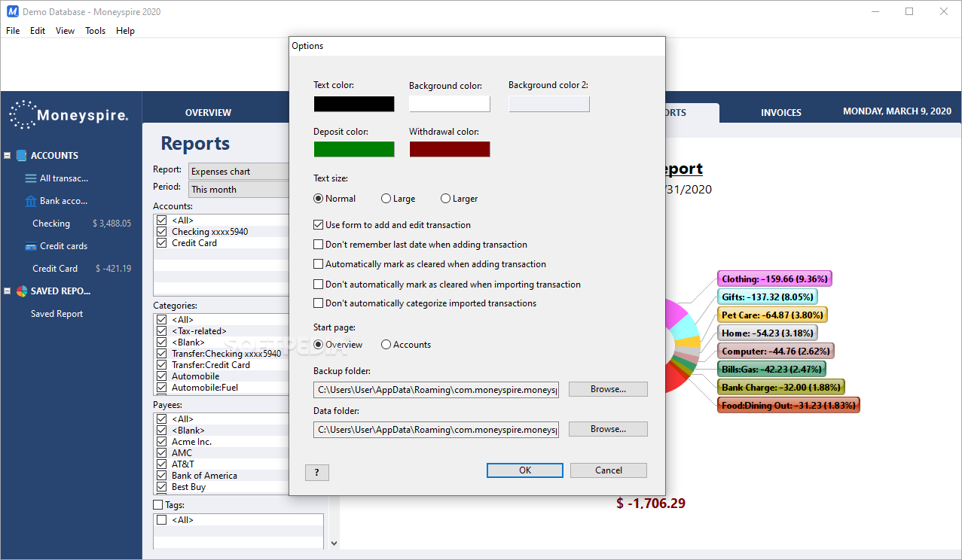
Task: Select Large text size
Action: [399, 199]
